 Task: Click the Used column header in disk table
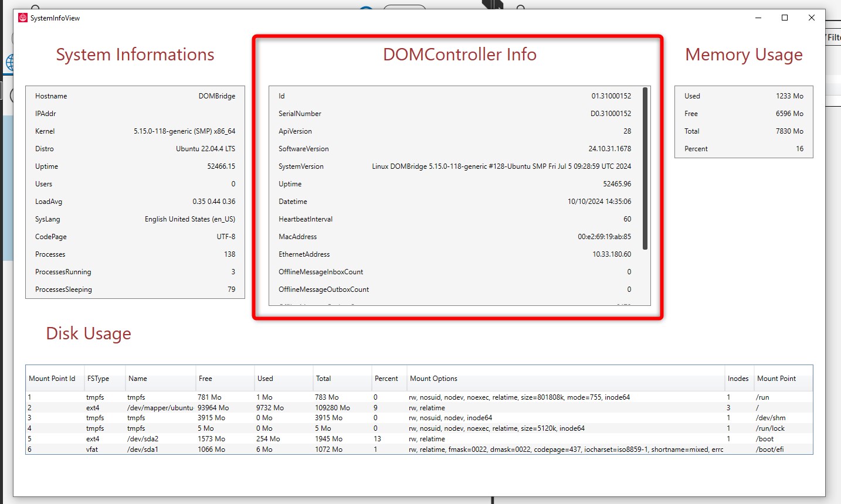click(284, 379)
